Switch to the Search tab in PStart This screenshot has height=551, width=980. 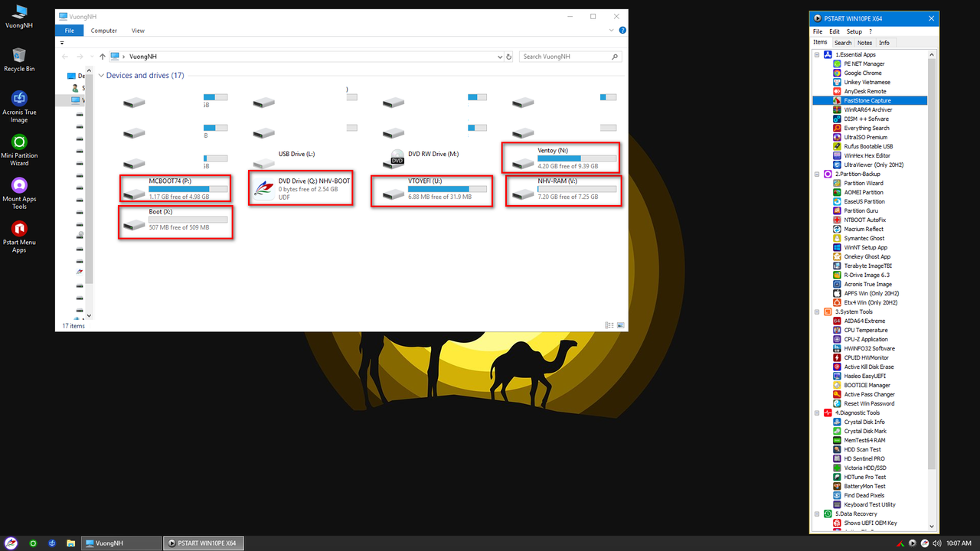click(x=843, y=43)
